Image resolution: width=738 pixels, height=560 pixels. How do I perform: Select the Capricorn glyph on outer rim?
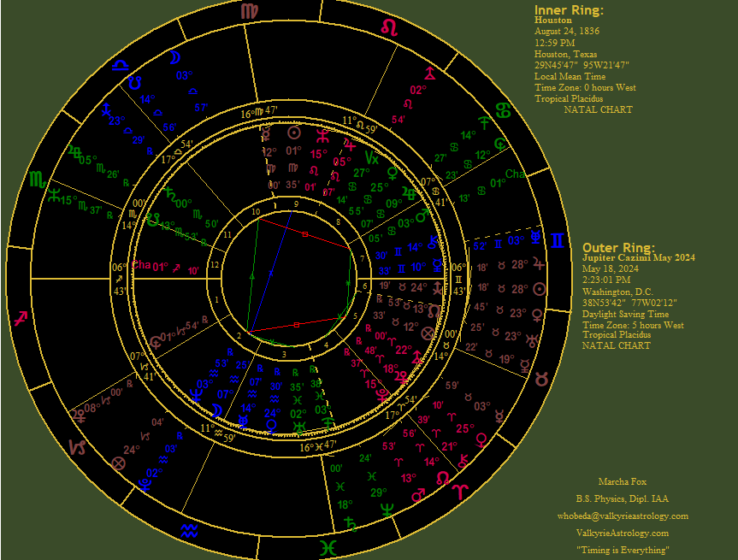[77, 446]
